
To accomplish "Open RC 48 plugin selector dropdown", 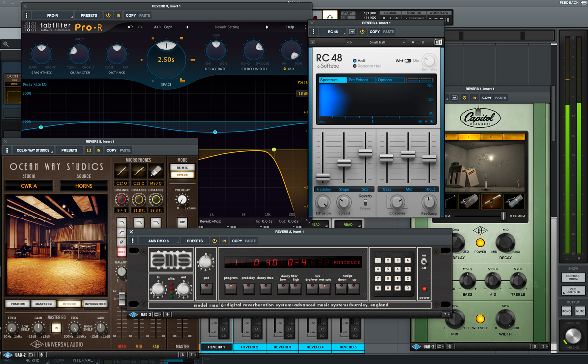I will click(x=333, y=32).
